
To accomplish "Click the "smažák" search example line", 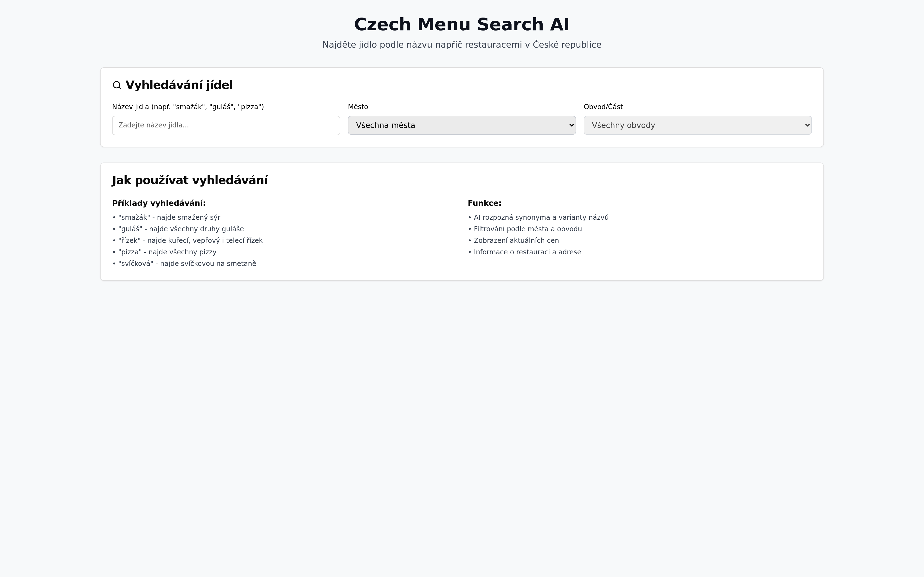I will tap(167, 218).
